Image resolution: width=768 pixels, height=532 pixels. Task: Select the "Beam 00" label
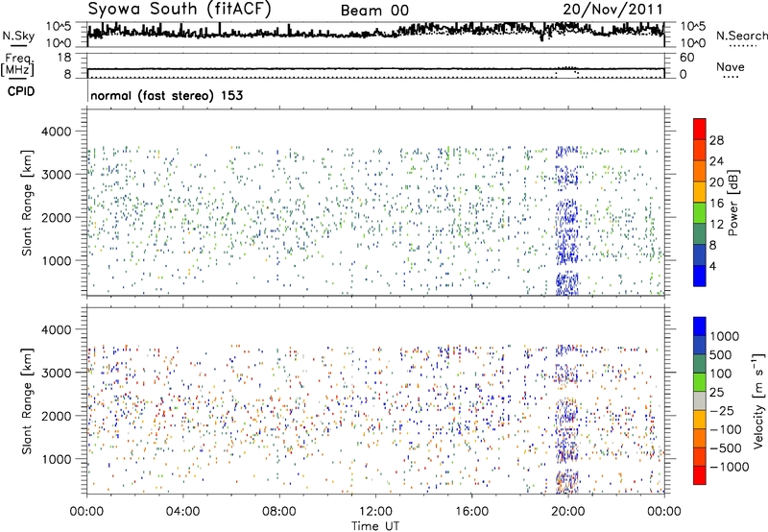tap(374, 11)
